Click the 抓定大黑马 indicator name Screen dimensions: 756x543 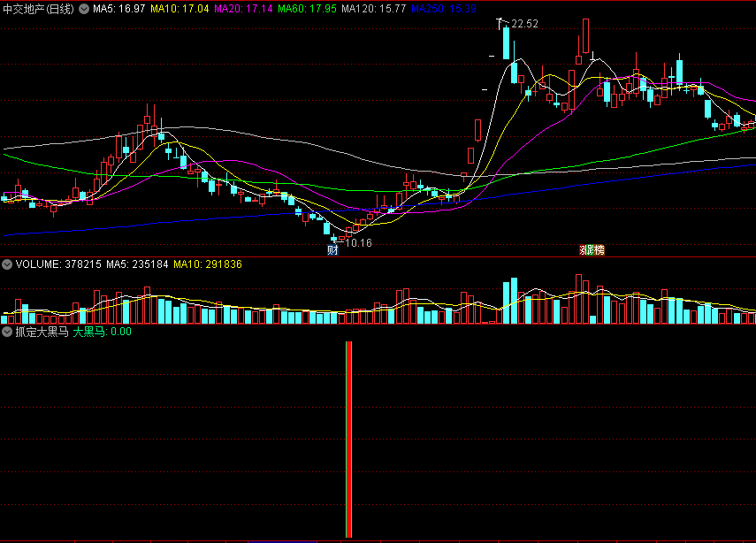[x=42, y=332]
